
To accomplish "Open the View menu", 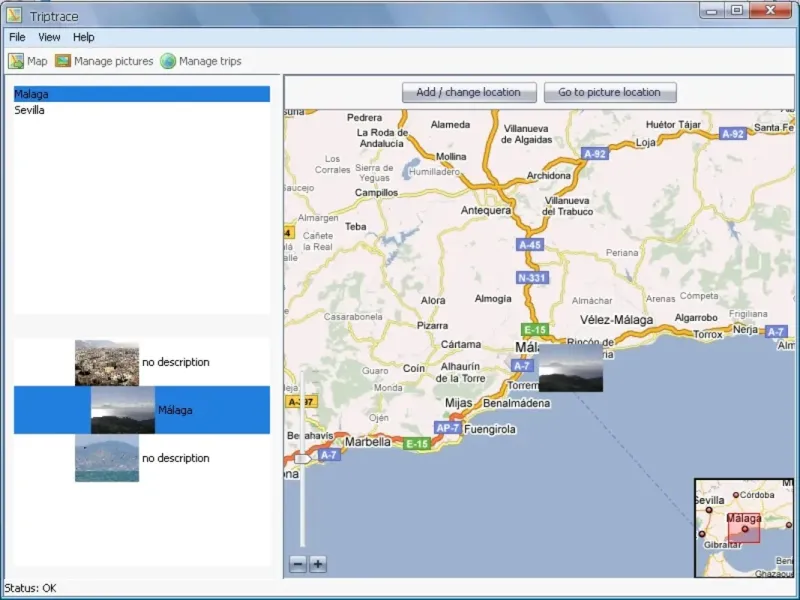I will tap(49, 37).
